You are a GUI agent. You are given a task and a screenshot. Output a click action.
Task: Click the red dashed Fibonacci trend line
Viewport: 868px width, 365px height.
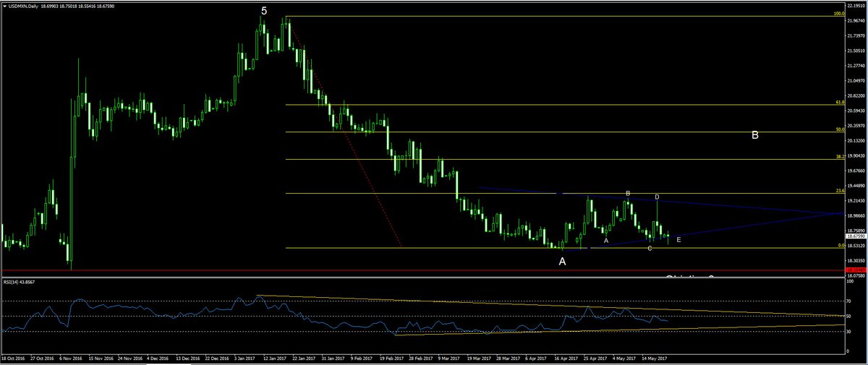[346, 132]
